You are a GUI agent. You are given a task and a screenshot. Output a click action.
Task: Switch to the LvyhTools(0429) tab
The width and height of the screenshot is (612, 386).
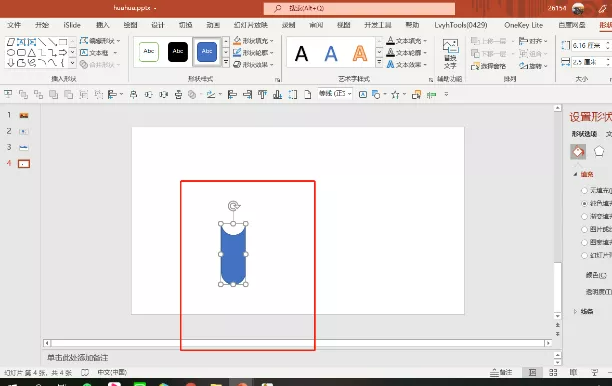[x=461, y=25]
